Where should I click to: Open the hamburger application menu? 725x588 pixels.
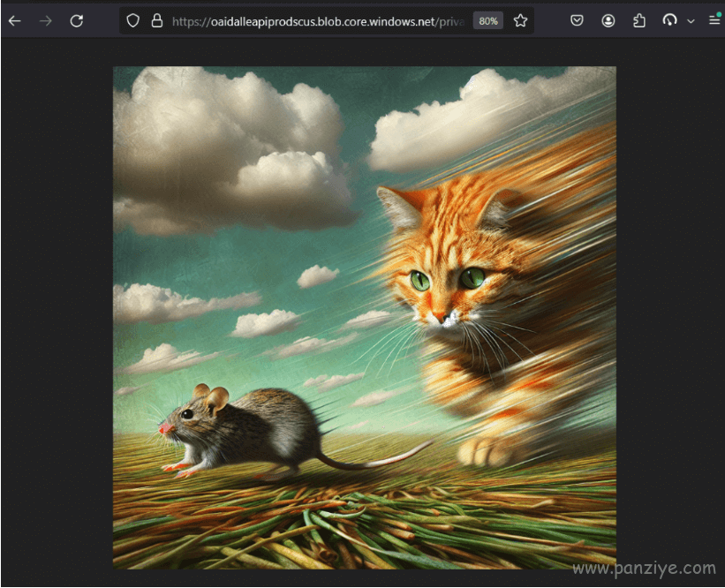click(x=714, y=20)
